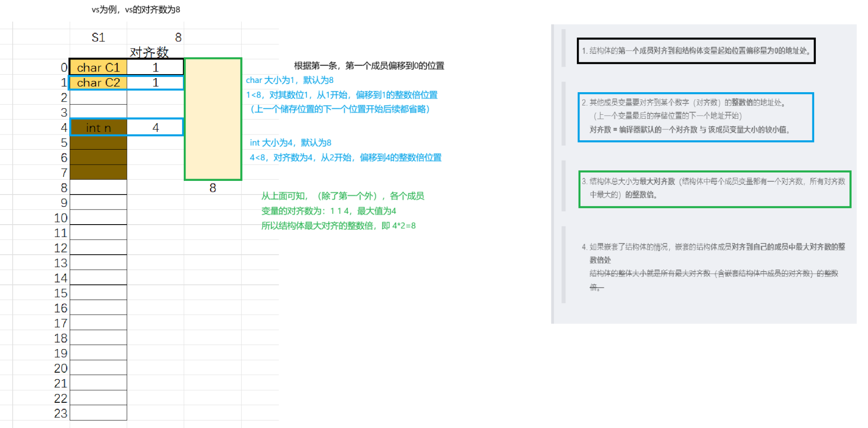
Task: Click the 对齐数 column header
Action: click(x=149, y=52)
